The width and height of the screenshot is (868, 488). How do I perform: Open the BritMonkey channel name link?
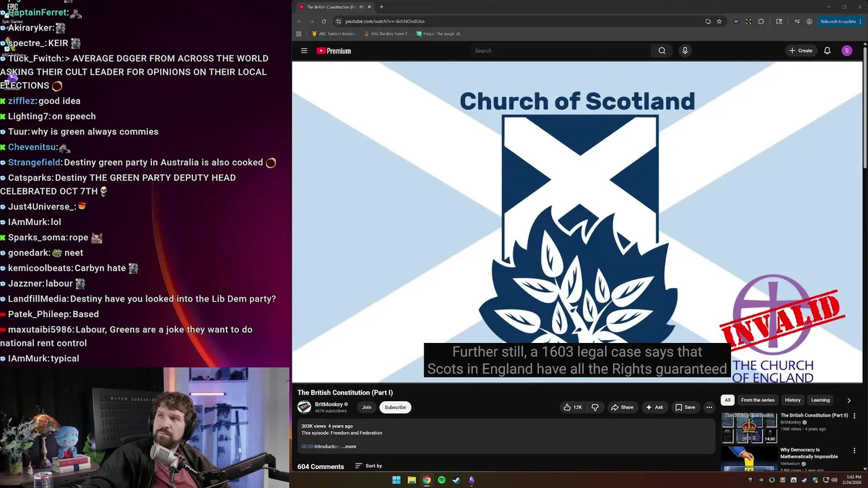[329, 404]
